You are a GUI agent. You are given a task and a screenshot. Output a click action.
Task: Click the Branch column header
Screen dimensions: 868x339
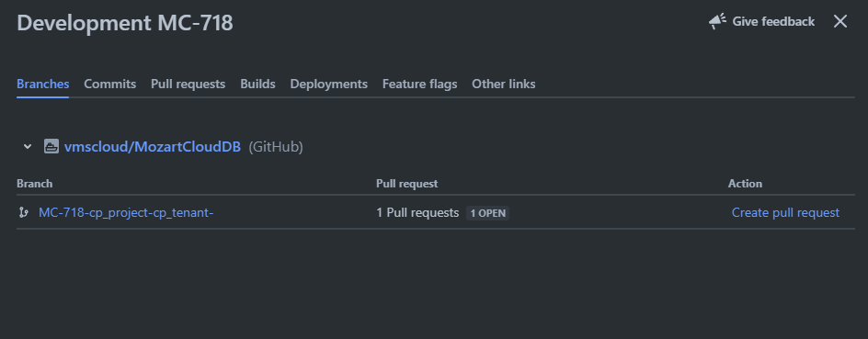tap(34, 184)
